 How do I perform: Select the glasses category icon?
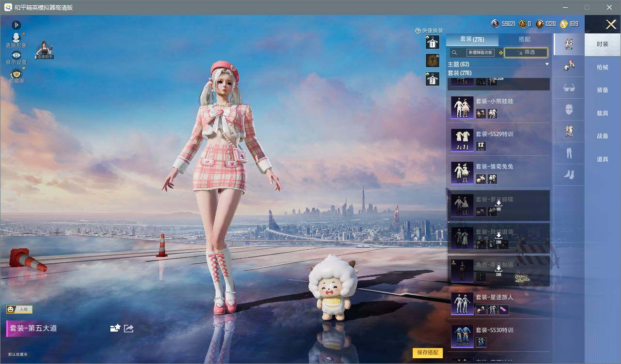click(569, 88)
